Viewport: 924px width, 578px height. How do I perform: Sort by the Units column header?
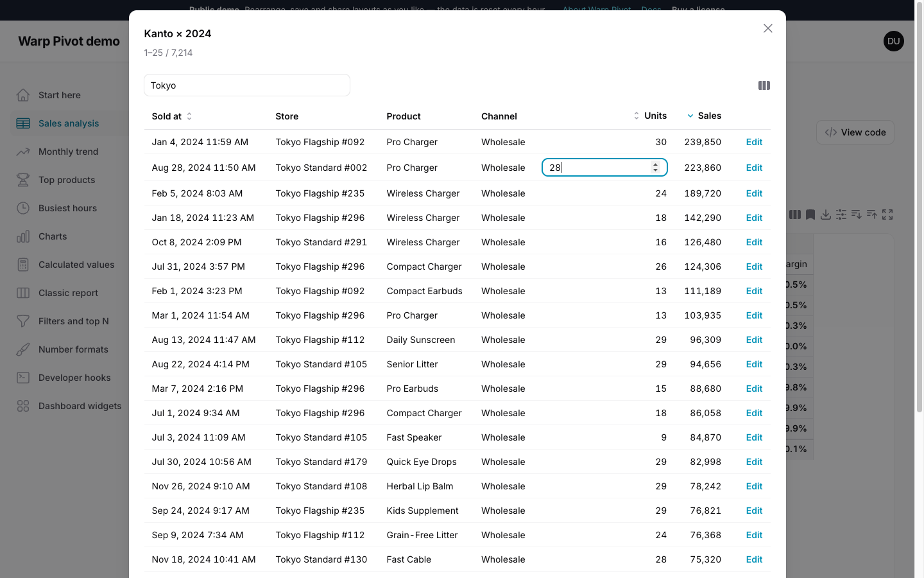[x=650, y=116]
